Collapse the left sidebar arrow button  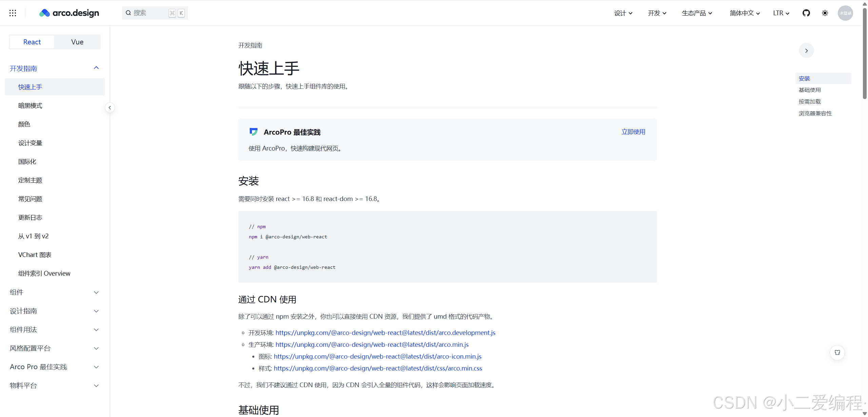pos(110,107)
